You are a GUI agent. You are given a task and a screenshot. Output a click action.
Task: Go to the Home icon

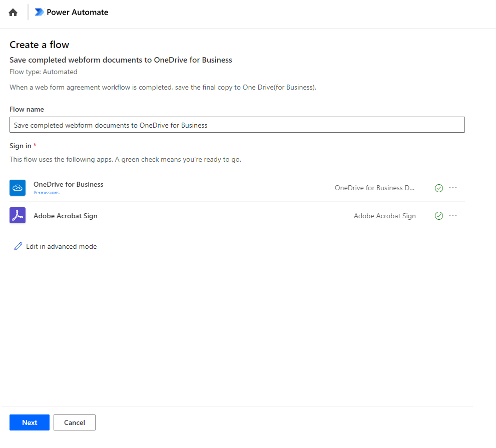(13, 13)
